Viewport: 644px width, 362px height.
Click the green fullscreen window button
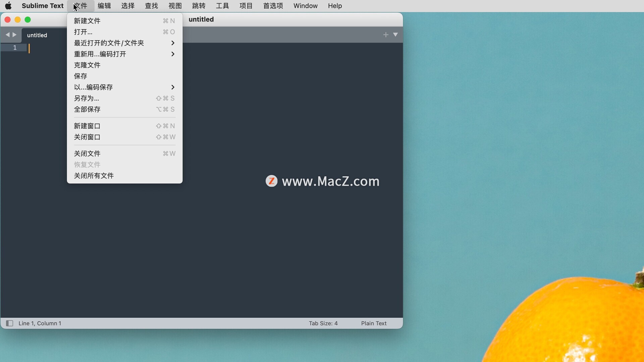tap(28, 20)
